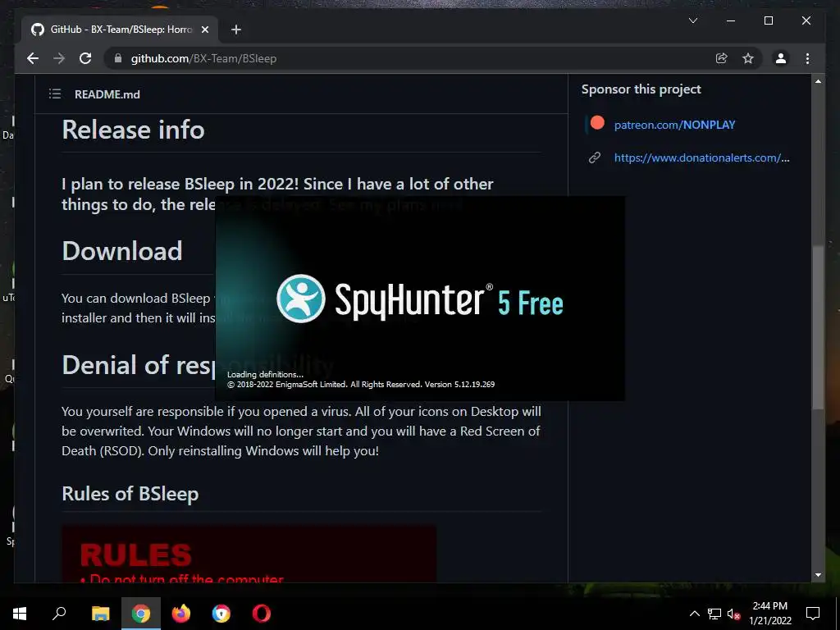
Task: Launch Opera from the taskbar
Action: tap(262, 614)
